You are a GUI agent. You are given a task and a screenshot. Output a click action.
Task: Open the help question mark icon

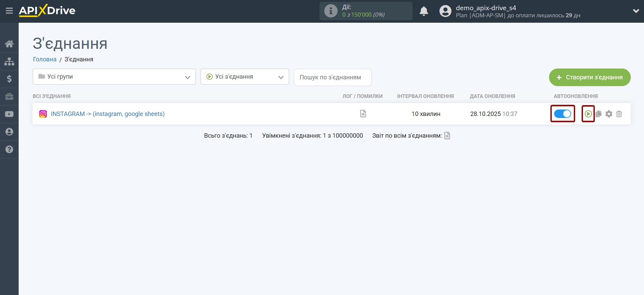coord(9,149)
